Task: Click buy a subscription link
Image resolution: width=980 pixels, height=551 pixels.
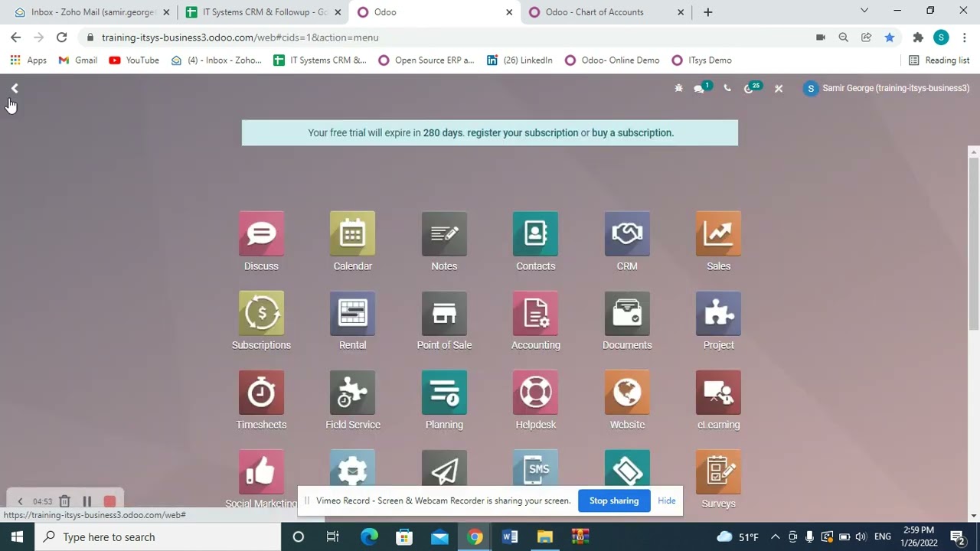Action: (632, 132)
